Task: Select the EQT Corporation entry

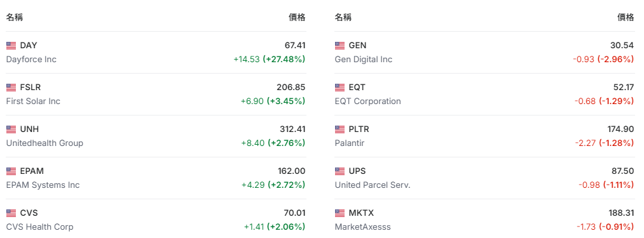Action: [x=368, y=102]
